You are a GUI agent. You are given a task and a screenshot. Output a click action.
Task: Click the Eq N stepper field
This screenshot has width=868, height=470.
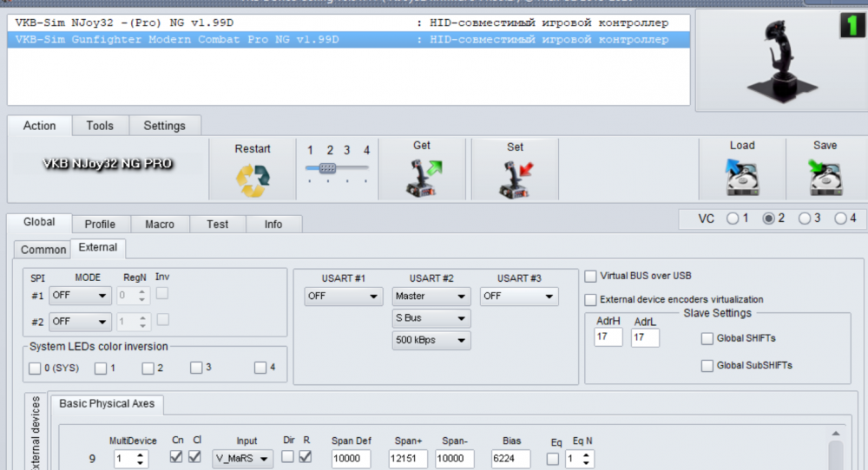[x=580, y=459]
